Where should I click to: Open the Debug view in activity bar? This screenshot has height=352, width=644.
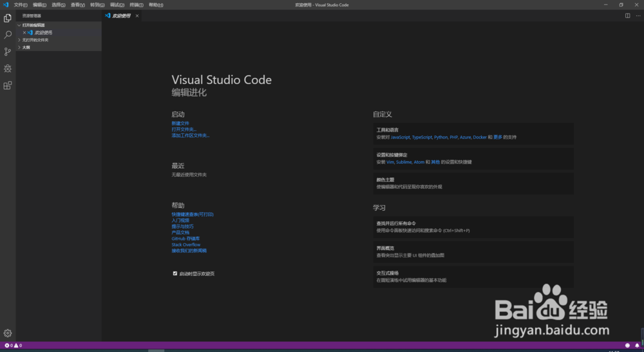(7, 69)
